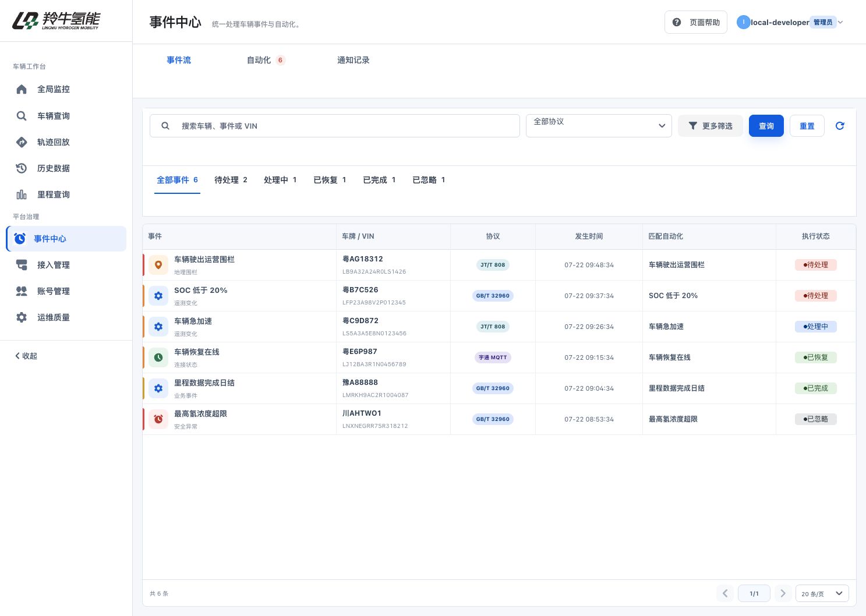Click the 已恢复 status for 粤E6P987
866x616 pixels.
click(x=816, y=357)
